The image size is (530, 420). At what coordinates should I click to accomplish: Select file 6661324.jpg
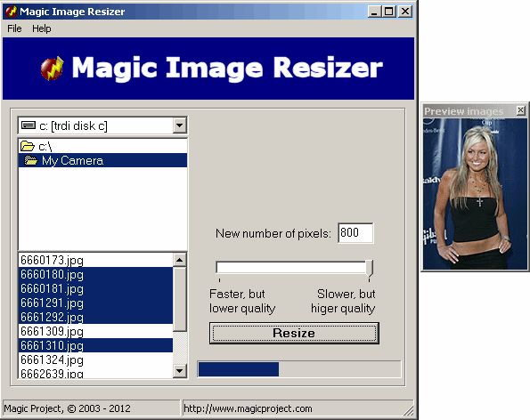click(95, 359)
